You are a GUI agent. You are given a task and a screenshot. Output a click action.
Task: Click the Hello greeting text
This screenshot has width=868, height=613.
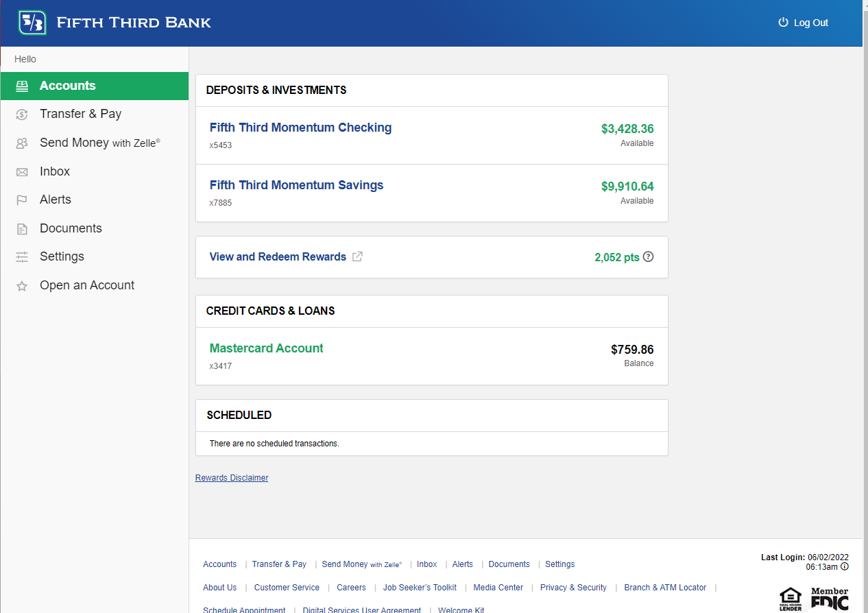point(25,59)
